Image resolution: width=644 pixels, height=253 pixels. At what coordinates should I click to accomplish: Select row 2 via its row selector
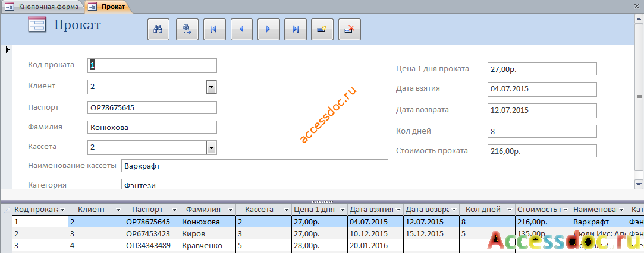[x=6, y=234]
